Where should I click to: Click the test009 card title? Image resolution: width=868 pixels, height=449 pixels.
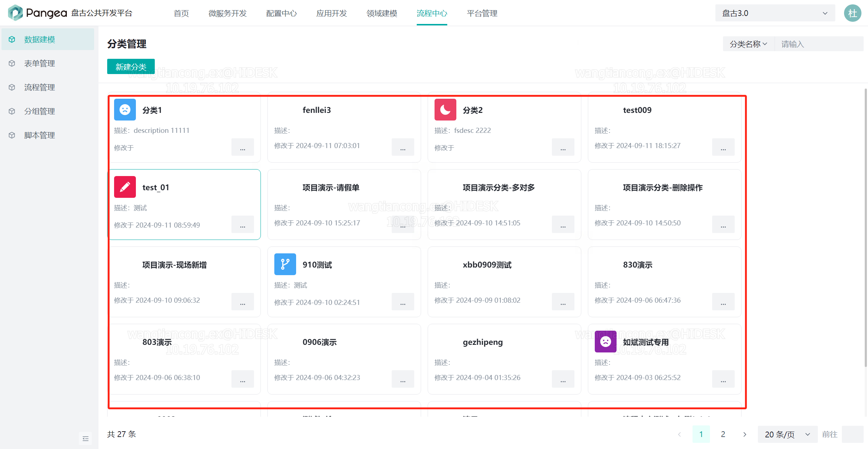point(637,110)
